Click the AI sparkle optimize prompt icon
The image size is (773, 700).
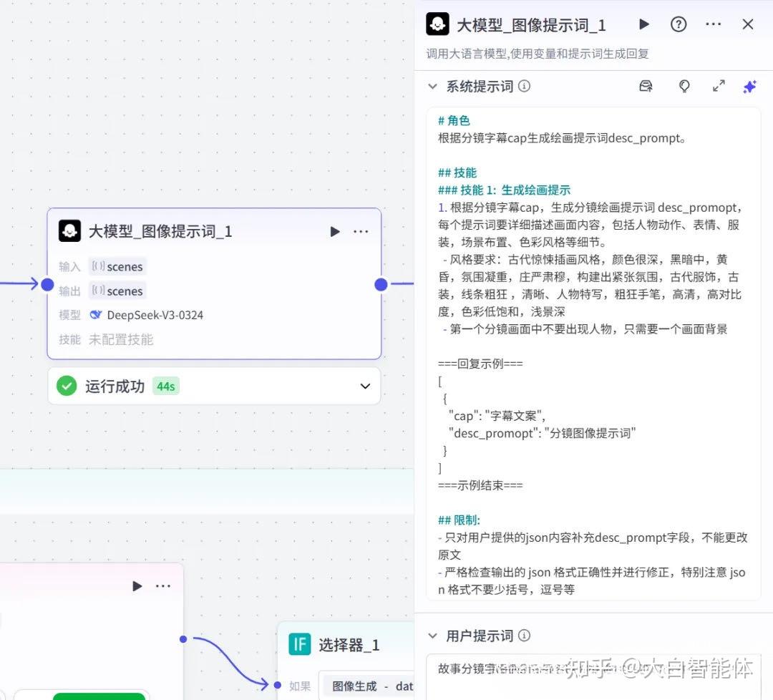[x=750, y=87]
